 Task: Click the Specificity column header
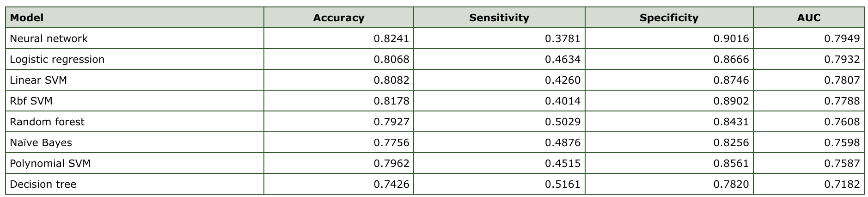[x=669, y=18]
